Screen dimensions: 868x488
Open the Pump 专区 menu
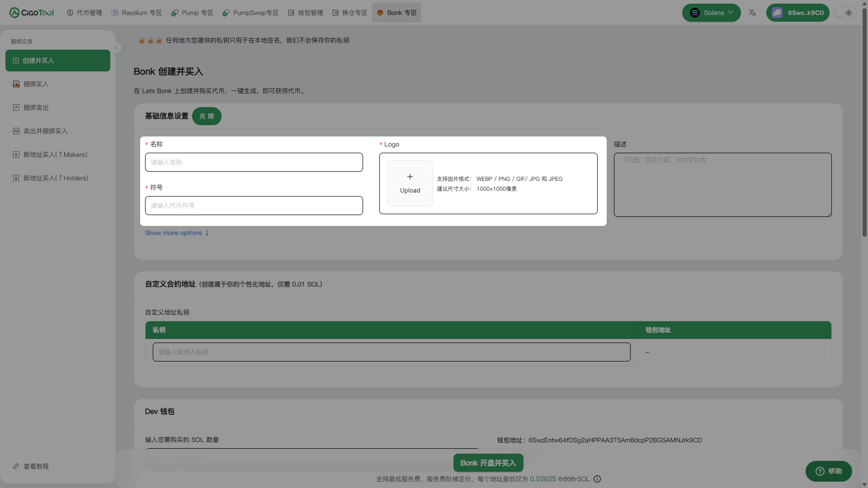click(x=192, y=13)
